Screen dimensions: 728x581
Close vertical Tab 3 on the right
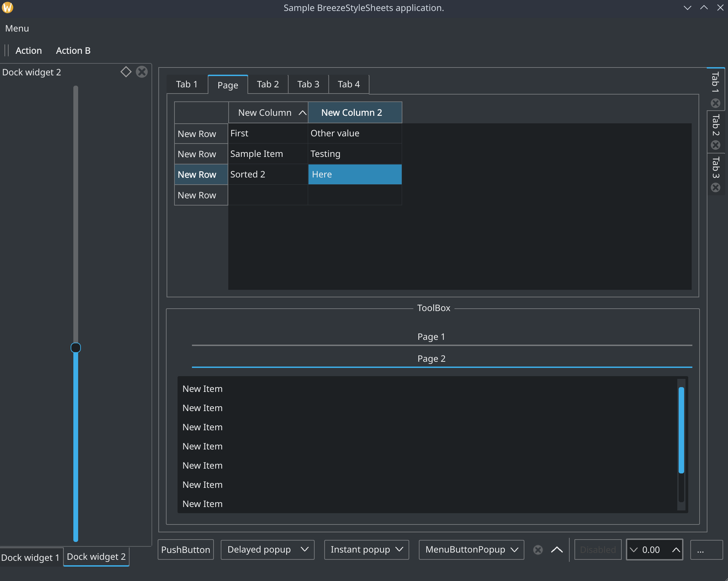point(715,187)
